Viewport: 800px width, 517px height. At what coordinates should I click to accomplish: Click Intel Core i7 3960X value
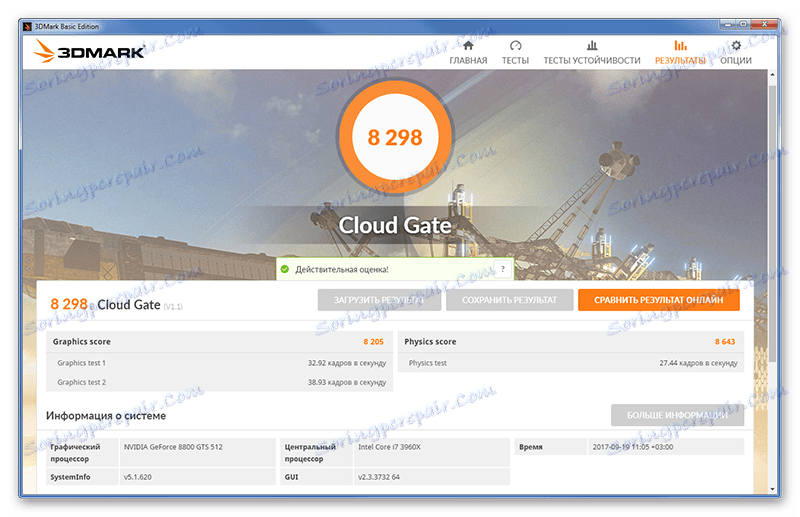pos(389,447)
